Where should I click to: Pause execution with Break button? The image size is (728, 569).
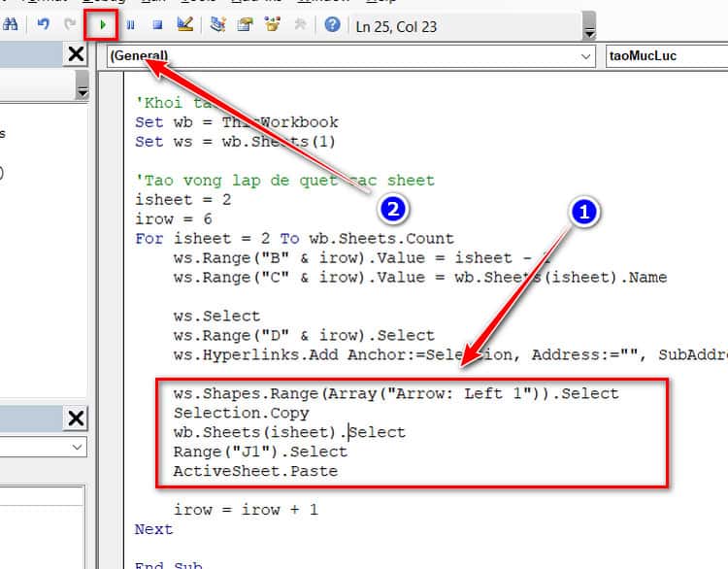pyautogui.click(x=130, y=24)
